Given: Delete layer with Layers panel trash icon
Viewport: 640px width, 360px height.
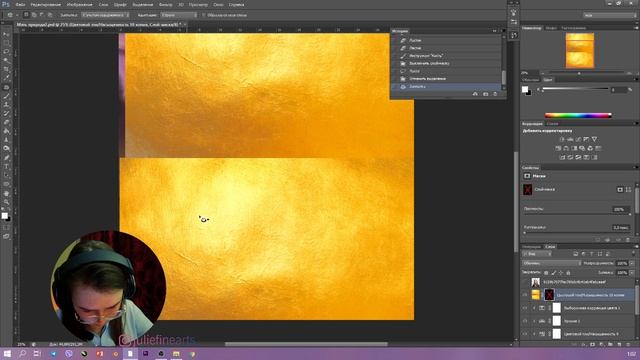Looking at the screenshot, I should [x=628, y=344].
